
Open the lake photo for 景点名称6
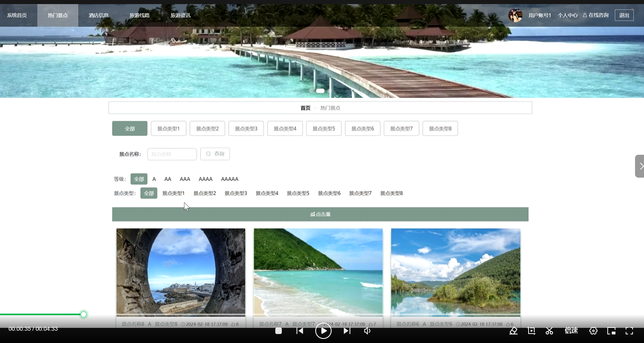(x=456, y=272)
